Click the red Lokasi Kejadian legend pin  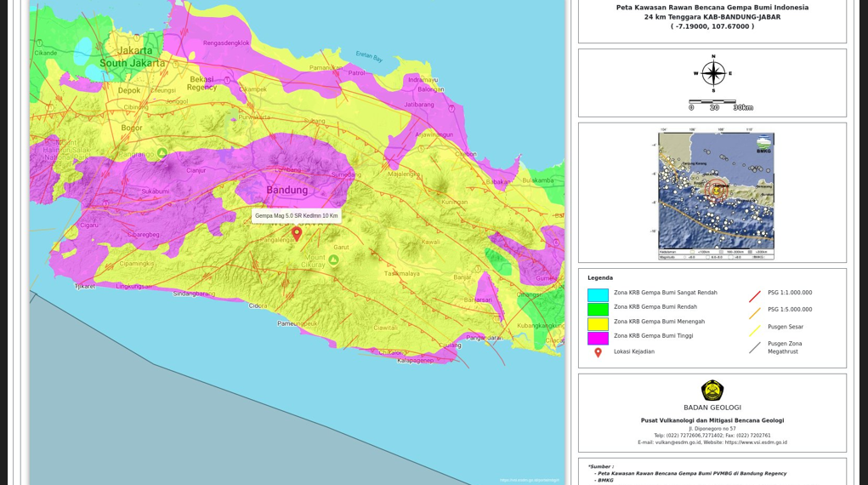tap(598, 352)
